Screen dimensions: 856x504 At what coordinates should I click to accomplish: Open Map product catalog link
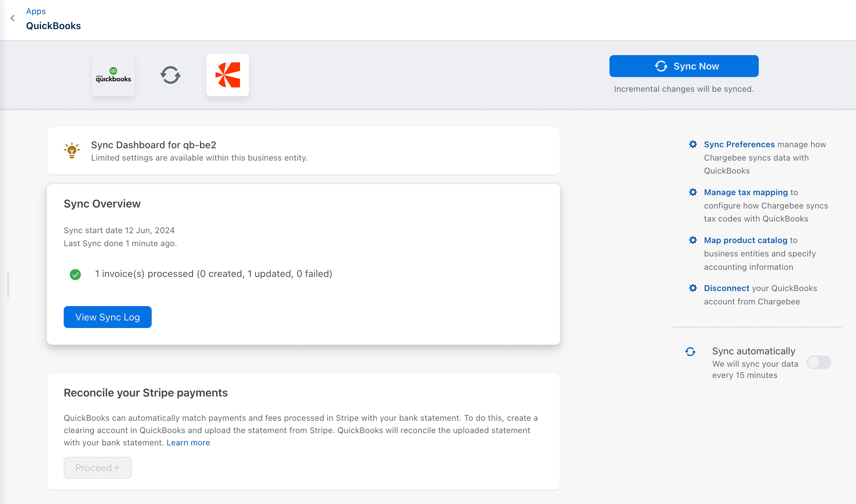[x=745, y=240]
